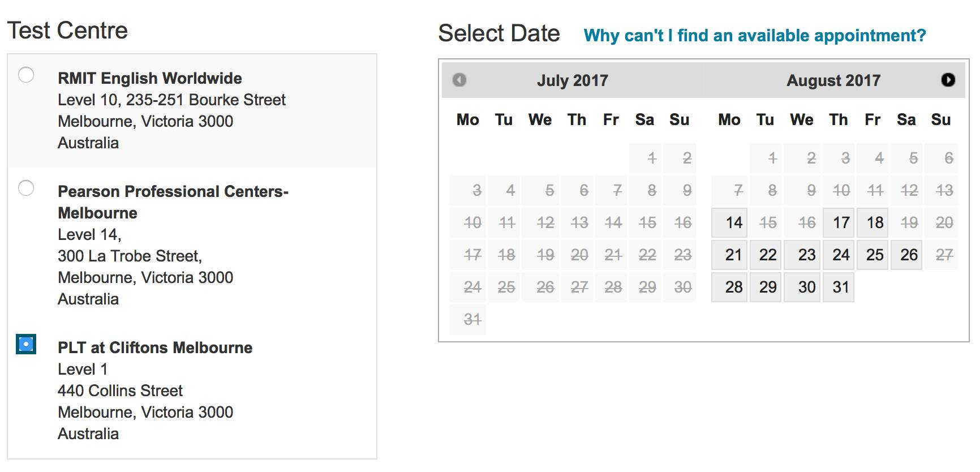The height and width of the screenshot is (472, 980).
Task: Choose August 18 as the date
Action: (x=874, y=222)
